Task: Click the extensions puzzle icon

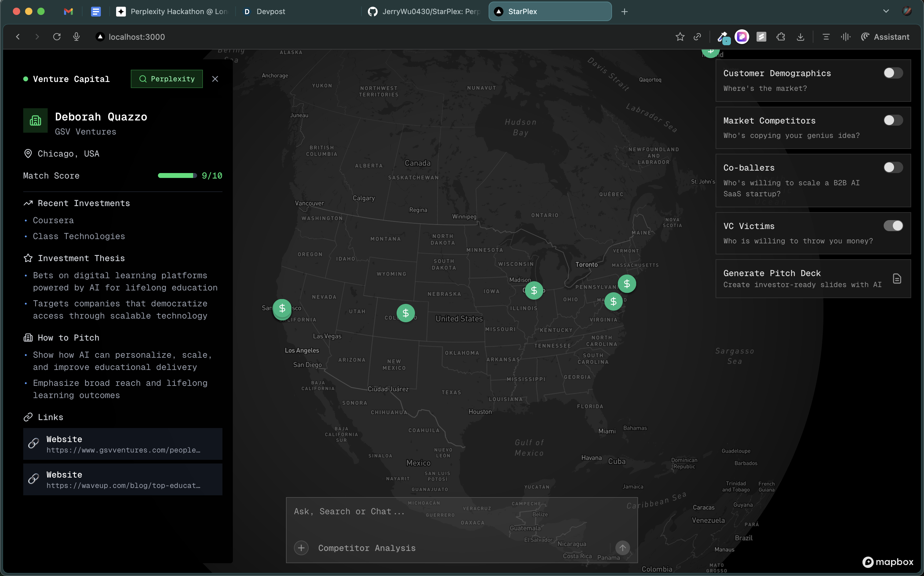Action: coord(781,37)
